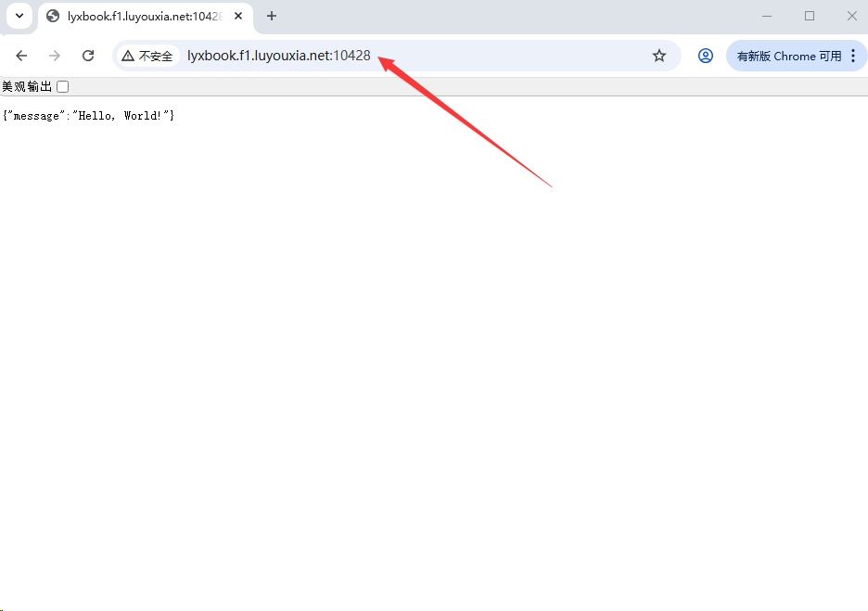Go forward to next page
Image resolution: width=868 pixels, height=611 pixels.
(54, 56)
